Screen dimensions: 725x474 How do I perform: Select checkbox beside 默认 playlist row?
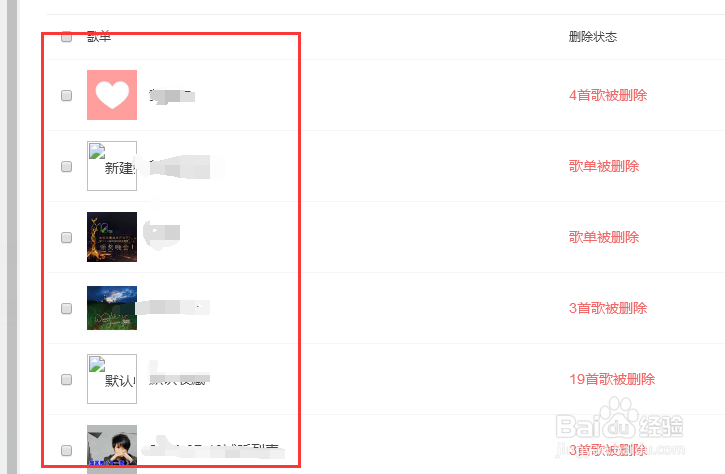point(67,379)
